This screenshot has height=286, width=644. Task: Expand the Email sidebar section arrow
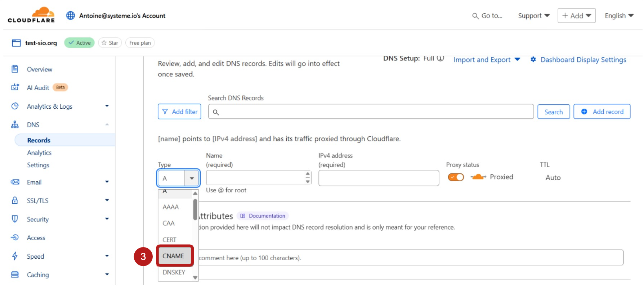click(x=107, y=182)
